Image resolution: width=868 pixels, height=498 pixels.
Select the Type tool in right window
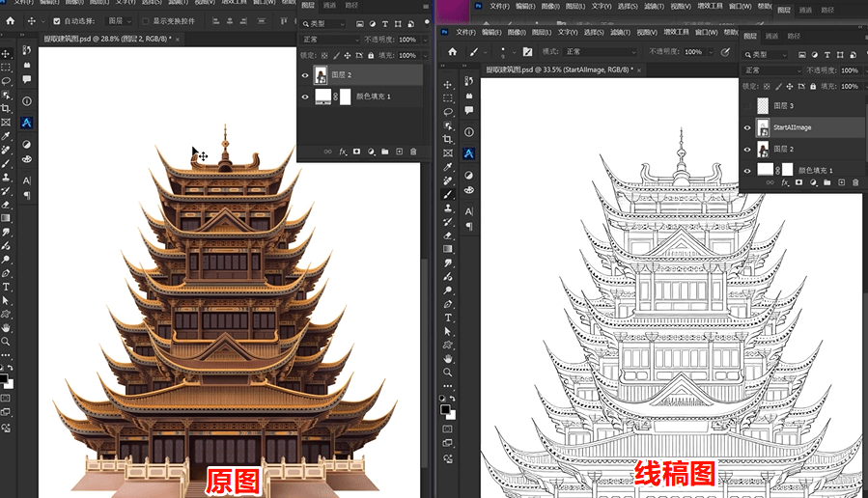pos(448,318)
